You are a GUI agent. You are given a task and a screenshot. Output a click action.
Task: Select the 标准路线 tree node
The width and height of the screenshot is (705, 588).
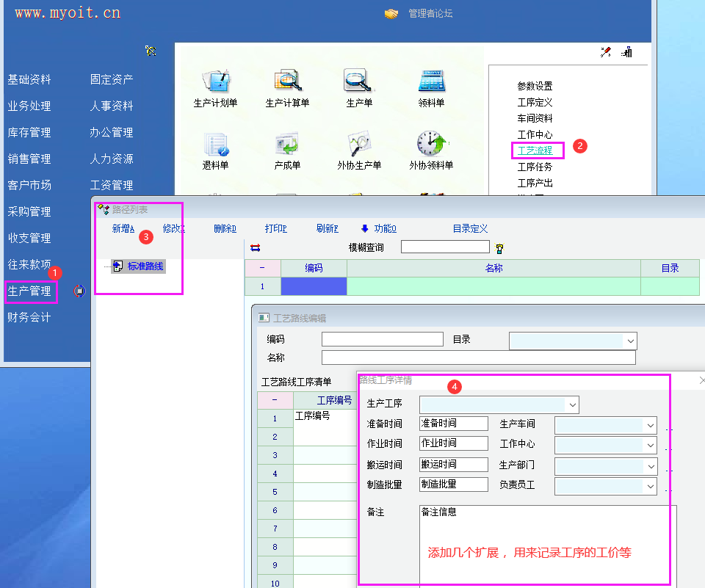(145, 266)
